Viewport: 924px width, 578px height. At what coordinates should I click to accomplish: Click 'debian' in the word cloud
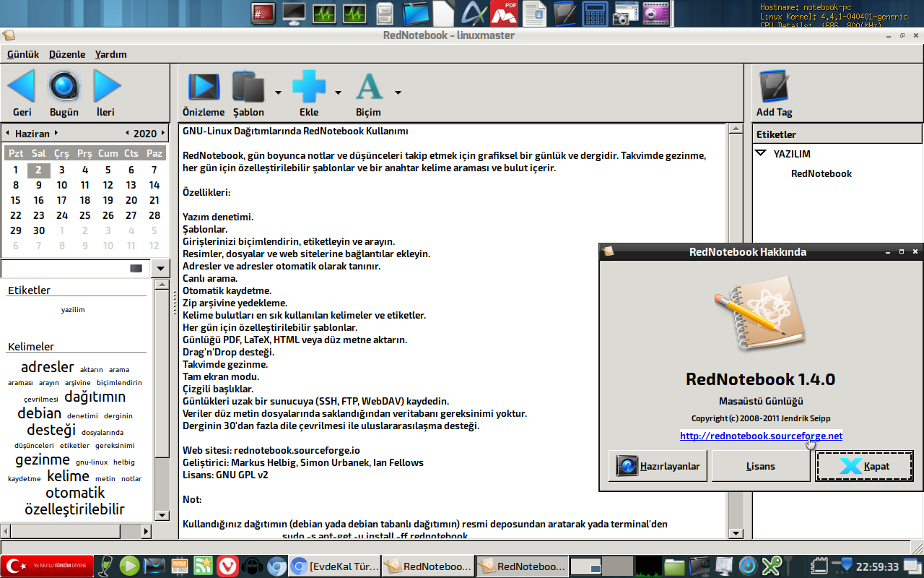pos(40,413)
